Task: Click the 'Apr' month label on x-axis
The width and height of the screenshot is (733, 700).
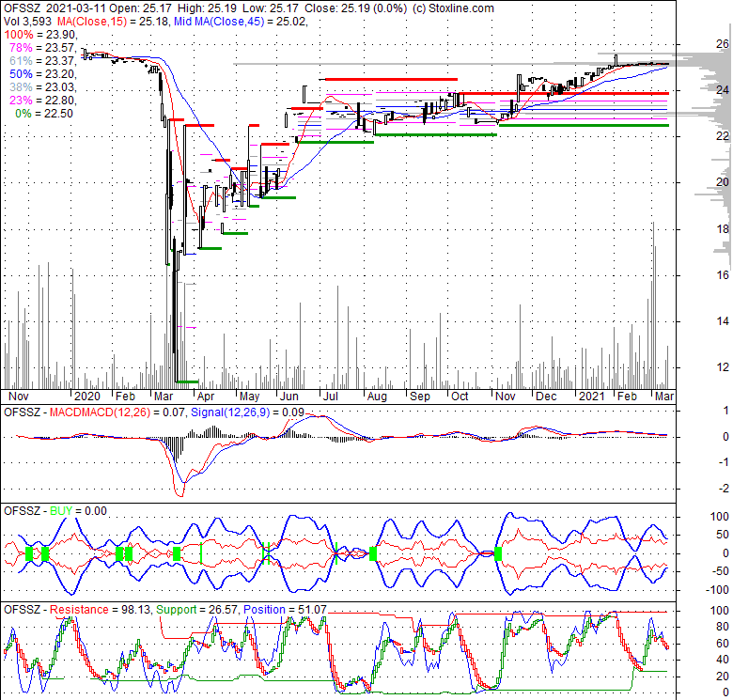Action: coord(206,397)
